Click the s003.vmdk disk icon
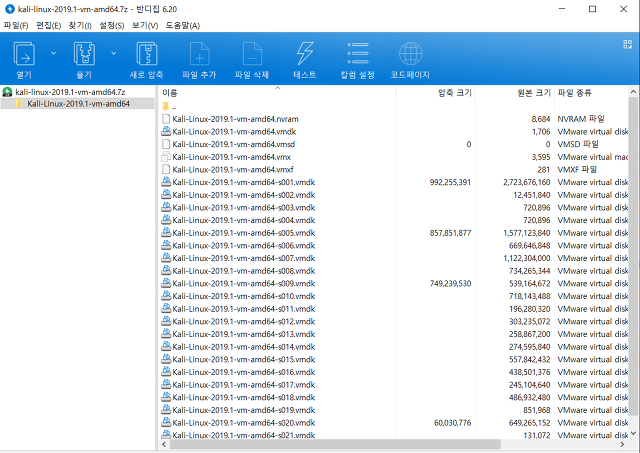 click(166, 207)
